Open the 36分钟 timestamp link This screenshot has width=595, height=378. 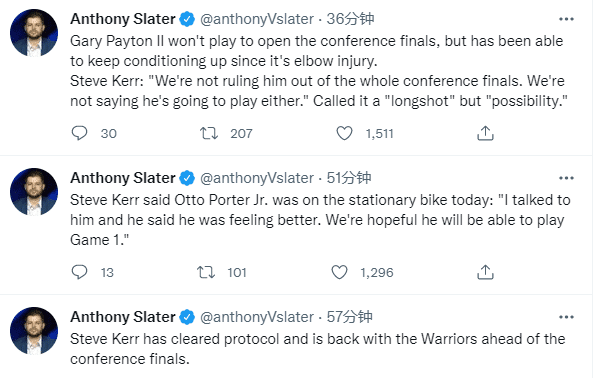(x=350, y=19)
